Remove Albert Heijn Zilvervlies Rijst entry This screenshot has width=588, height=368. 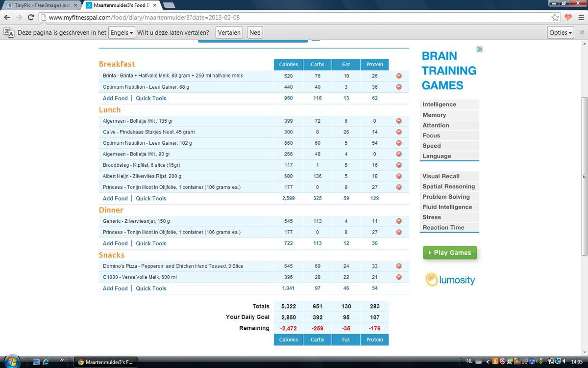[x=399, y=176]
